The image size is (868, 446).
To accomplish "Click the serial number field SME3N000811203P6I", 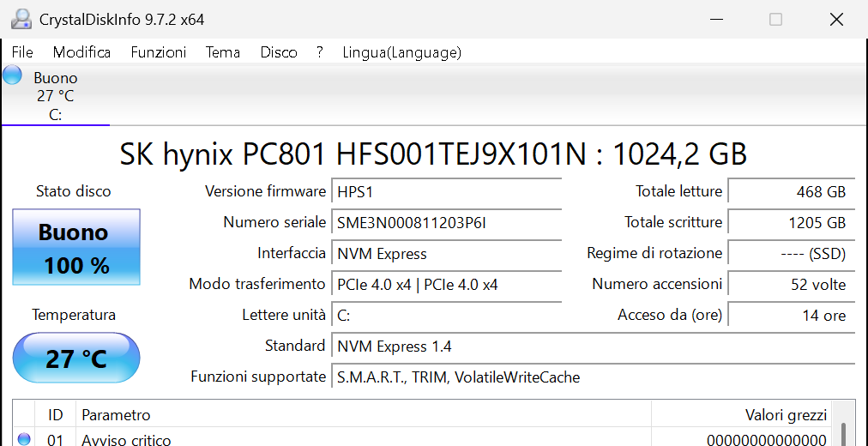I will (x=446, y=223).
